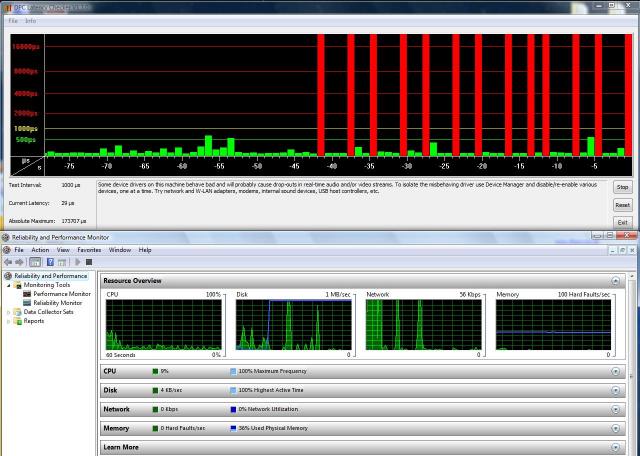
Task: Click Reset button in DPC Latency Checker
Action: pos(622,205)
